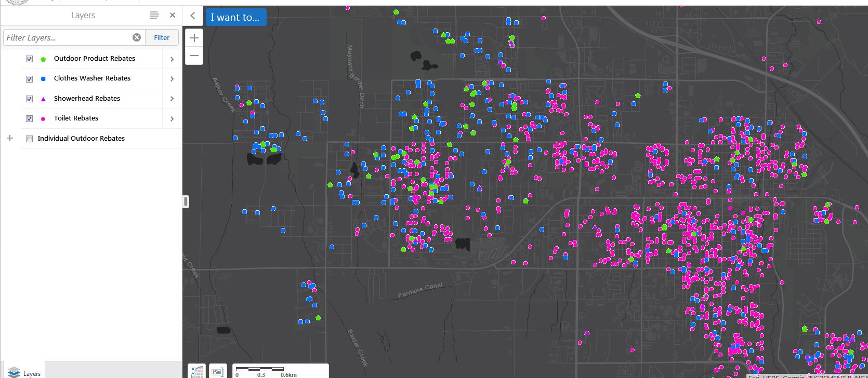
Task: Open Toilet Rebates layer options arrow
Action: (172, 119)
